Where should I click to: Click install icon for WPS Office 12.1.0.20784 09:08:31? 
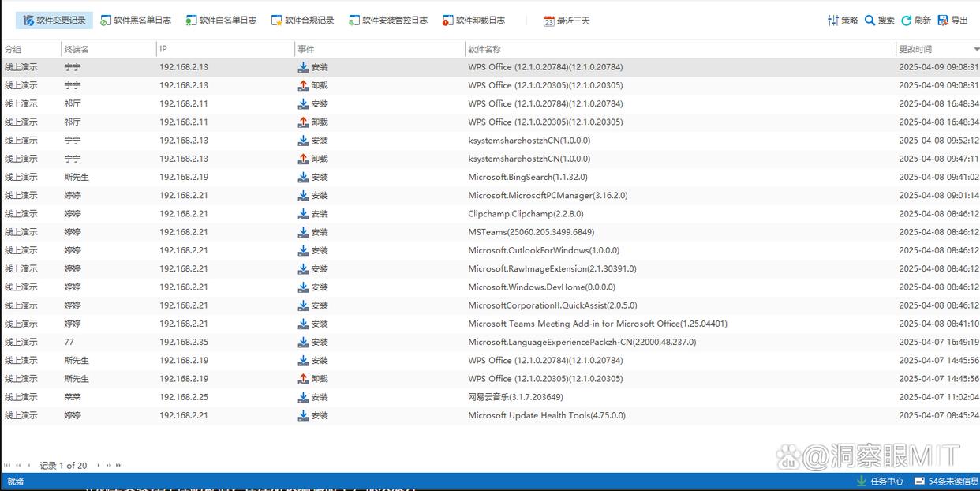303,67
